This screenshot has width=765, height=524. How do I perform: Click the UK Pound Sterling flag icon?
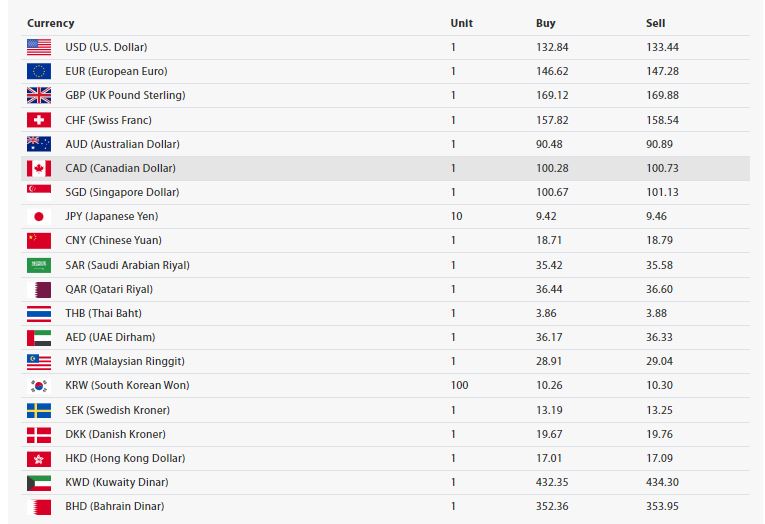pyautogui.click(x=39, y=95)
